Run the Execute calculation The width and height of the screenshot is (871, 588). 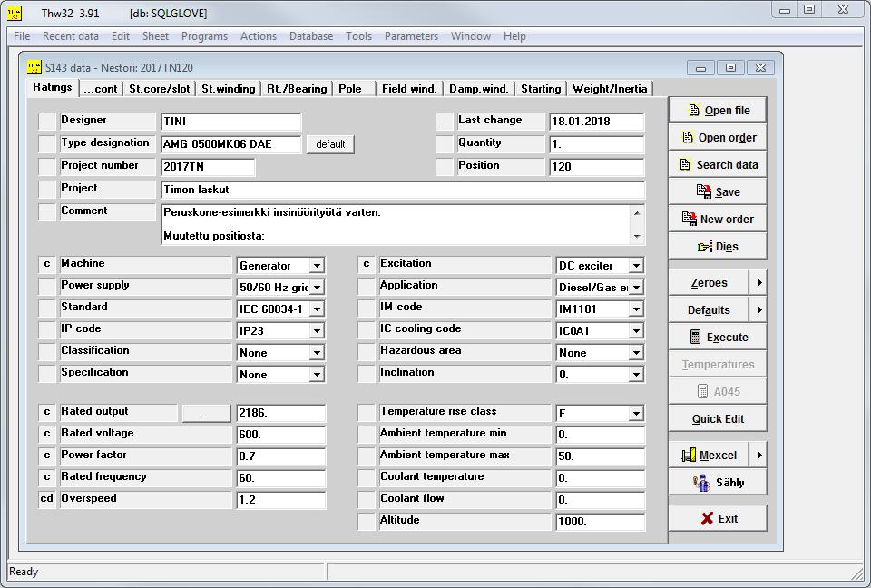coord(718,337)
